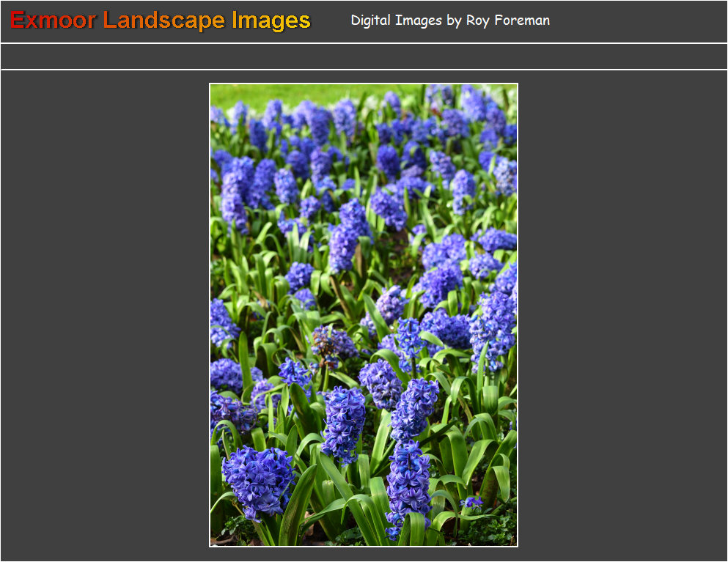This screenshot has height=562, width=728.
Task: Click the large hyacinth bloom in the photo's lower-left
Action: [258, 480]
